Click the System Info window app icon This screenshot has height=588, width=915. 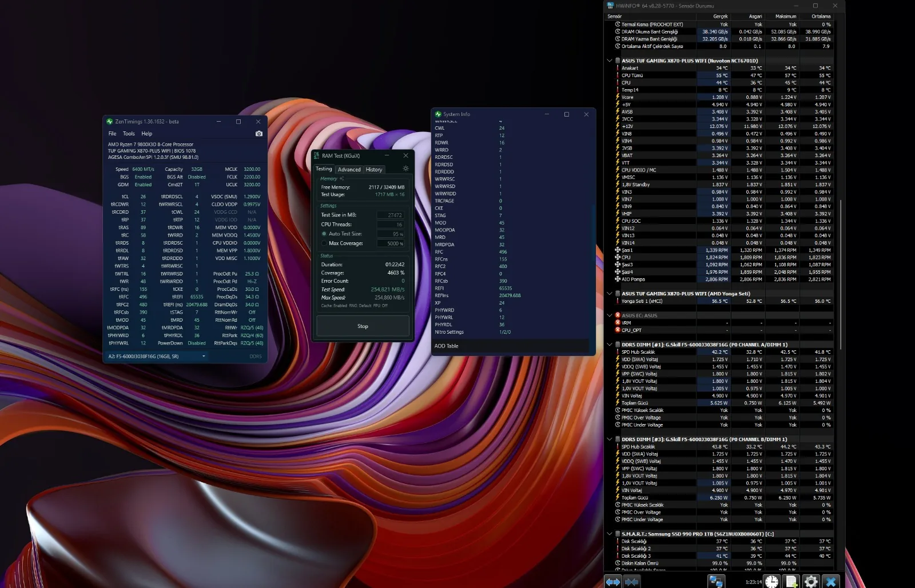tap(438, 114)
